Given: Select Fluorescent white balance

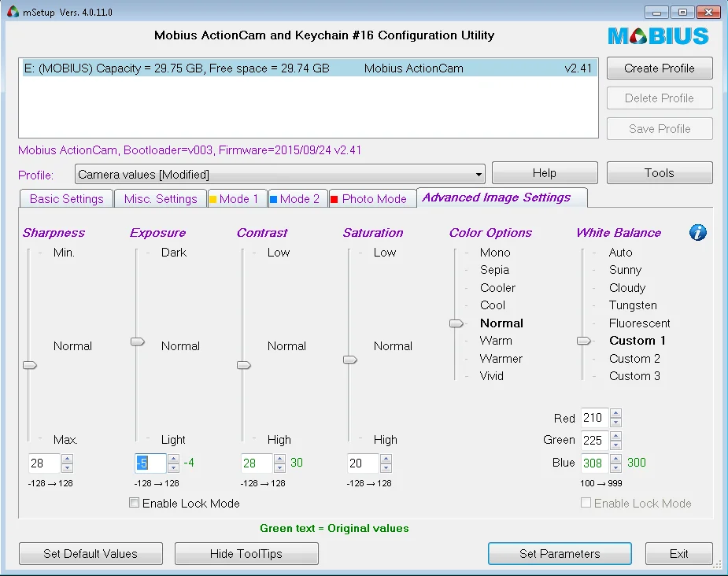Looking at the screenshot, I should click(639, 323).
